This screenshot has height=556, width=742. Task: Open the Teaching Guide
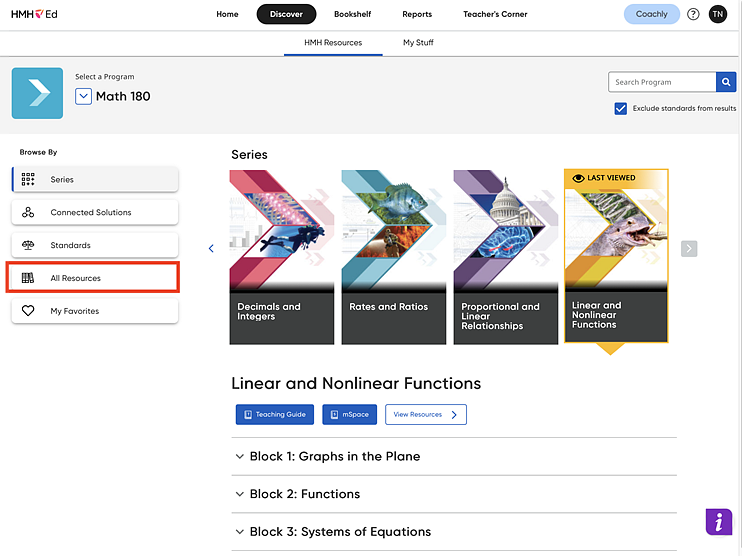275,415
